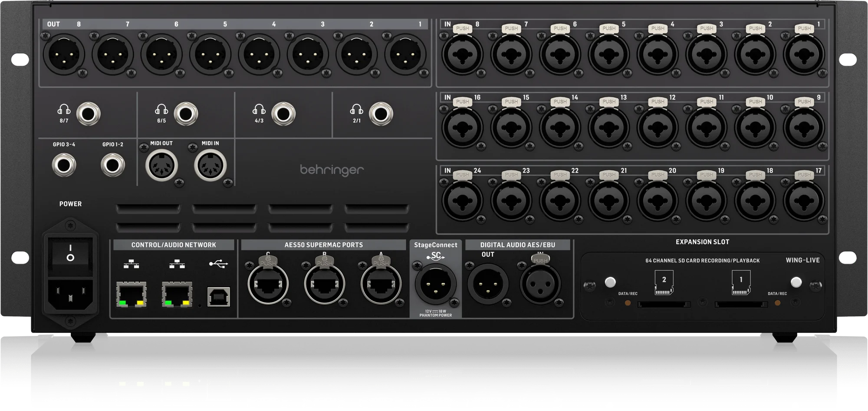Click the headphone icon labeled 8/7
Screen dimensions: 868x411
click(64, 109)
